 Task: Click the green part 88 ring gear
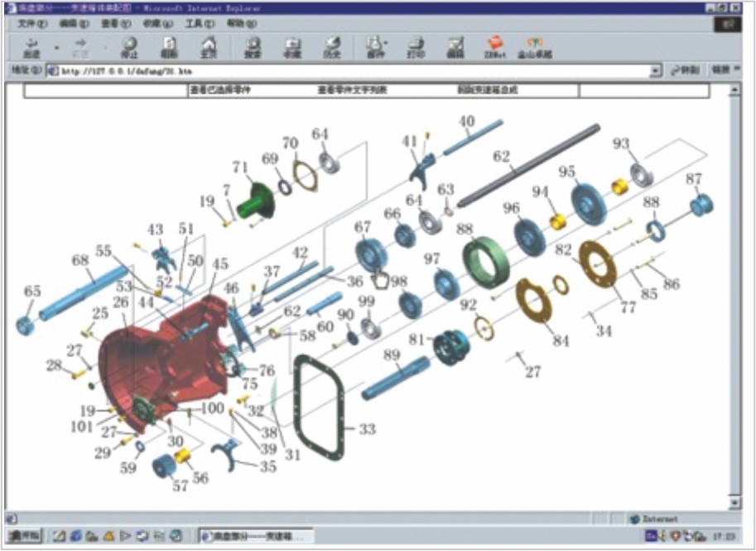coord(484,261)
